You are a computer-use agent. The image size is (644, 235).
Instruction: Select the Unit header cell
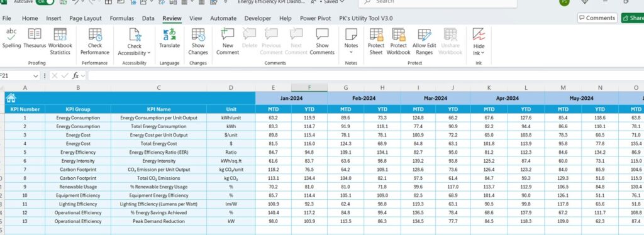231,109
